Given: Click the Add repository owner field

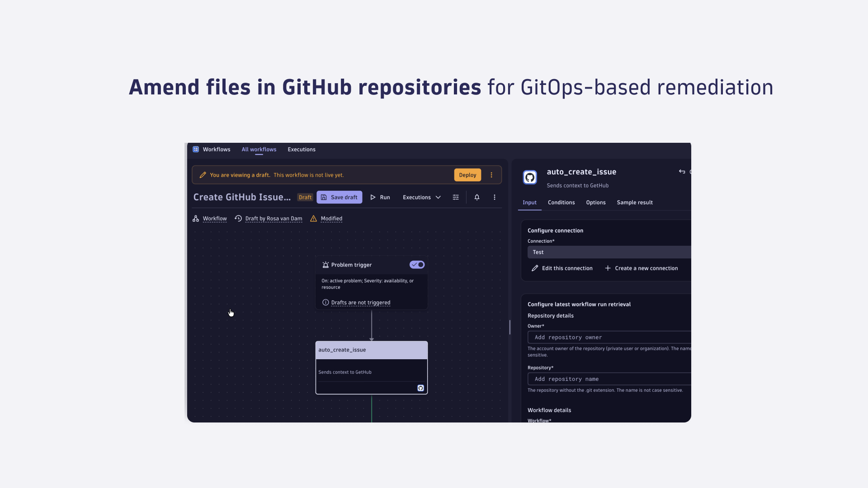Looking at the screenshot, I should (609, 337).
